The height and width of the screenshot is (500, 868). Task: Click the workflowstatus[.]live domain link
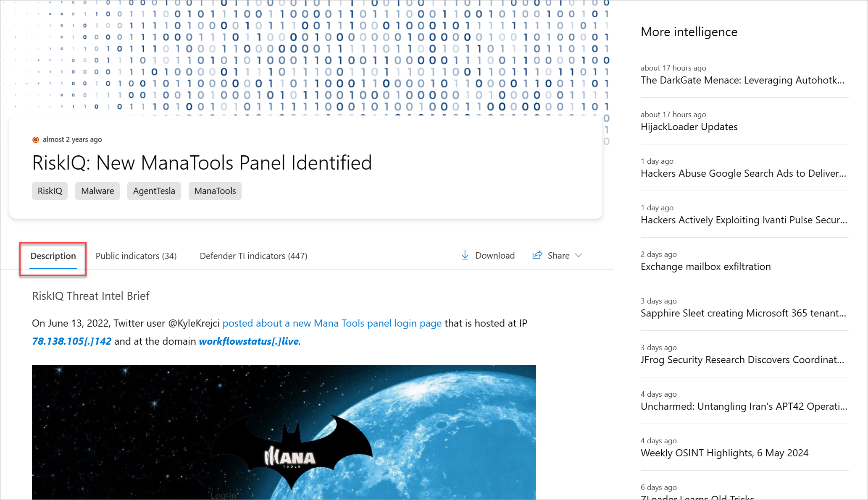pyautogui.click(x=249, y=341)
